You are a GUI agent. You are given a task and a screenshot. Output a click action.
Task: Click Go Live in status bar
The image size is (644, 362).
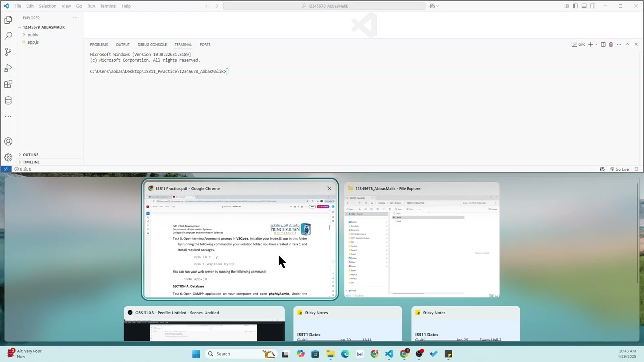click(x=619, y=169)
